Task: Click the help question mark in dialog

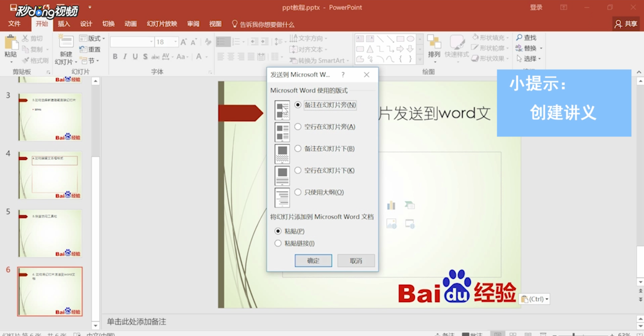Action: point(343,75)
